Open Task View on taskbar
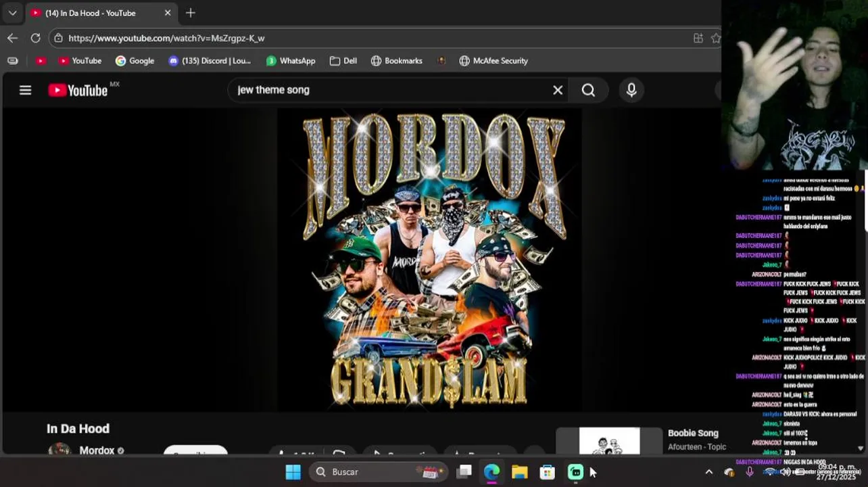 tap(464, 472)
